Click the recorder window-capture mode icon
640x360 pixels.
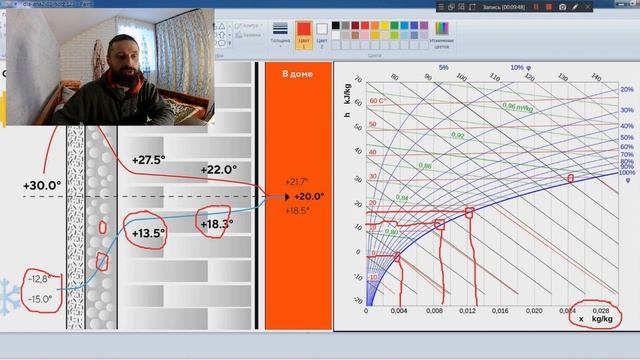[x=451, y=7]
